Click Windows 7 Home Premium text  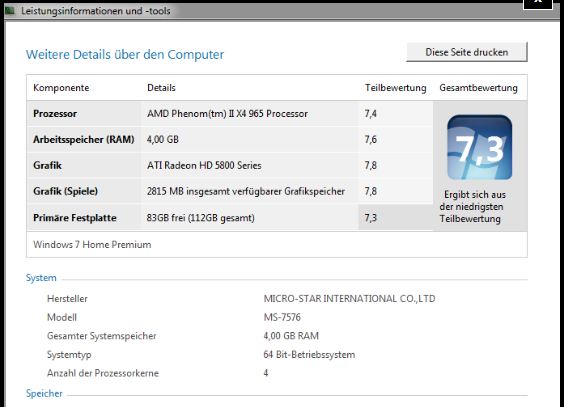(x=92, y=244)
